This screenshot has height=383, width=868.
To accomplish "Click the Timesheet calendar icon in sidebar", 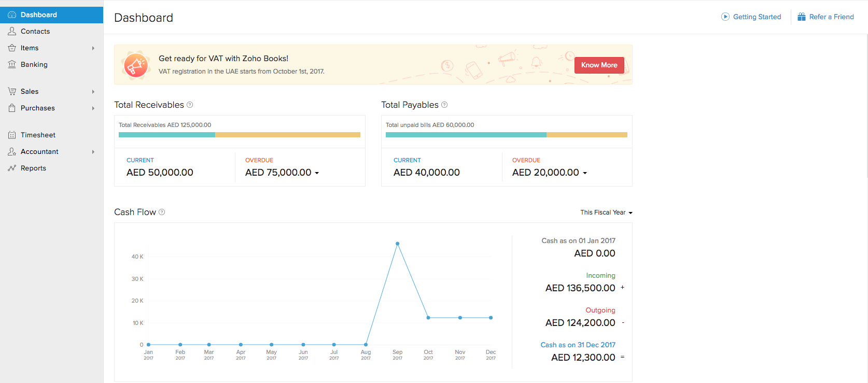I will [12, 135].
